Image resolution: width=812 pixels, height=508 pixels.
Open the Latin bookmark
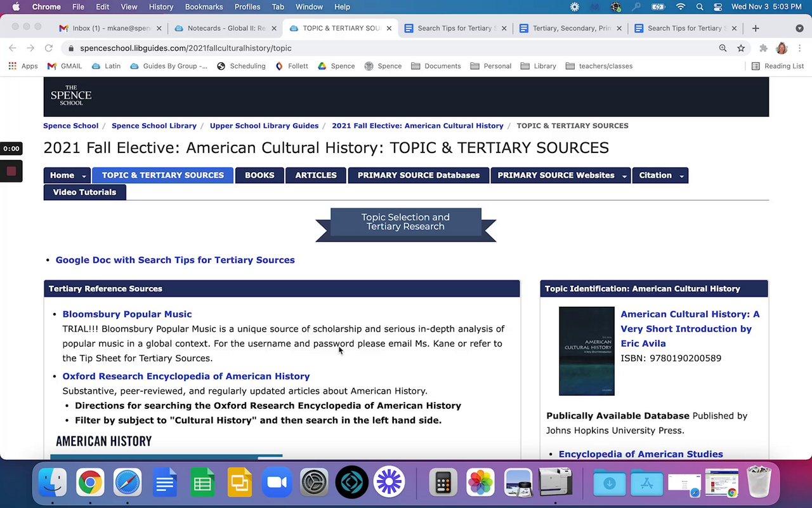(x=106, y=66)
